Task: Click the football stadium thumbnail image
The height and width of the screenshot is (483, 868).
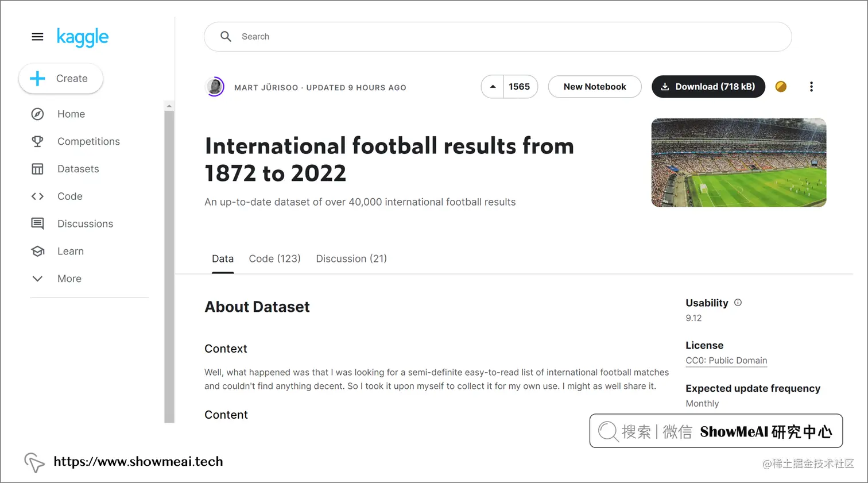Action: click(x=739, y=163)
